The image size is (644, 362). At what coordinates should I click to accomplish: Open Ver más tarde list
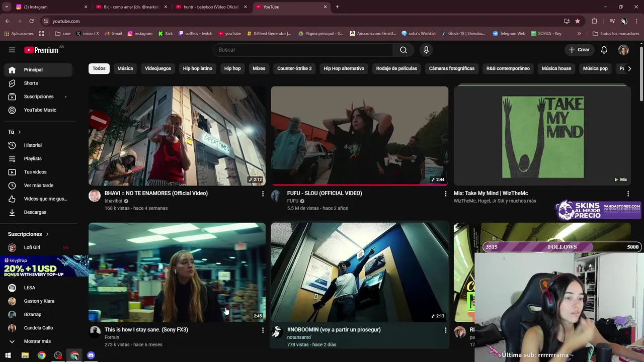38,186
